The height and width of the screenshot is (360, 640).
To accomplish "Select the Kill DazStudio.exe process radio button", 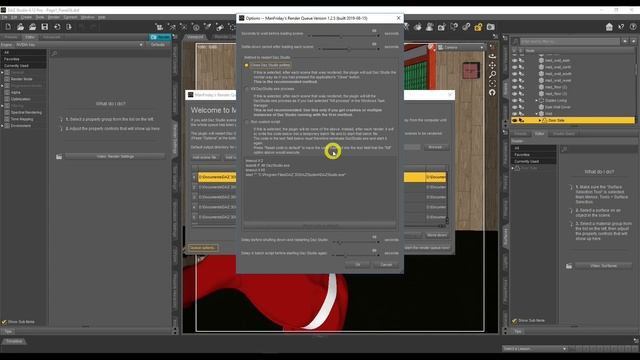I will pyautogui.click(x=247, y=89).
